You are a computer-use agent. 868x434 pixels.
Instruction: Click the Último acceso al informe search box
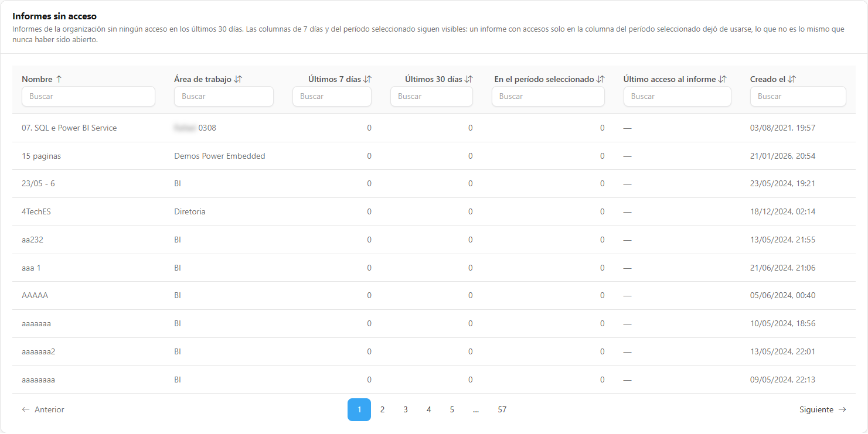tap(678, 97)
